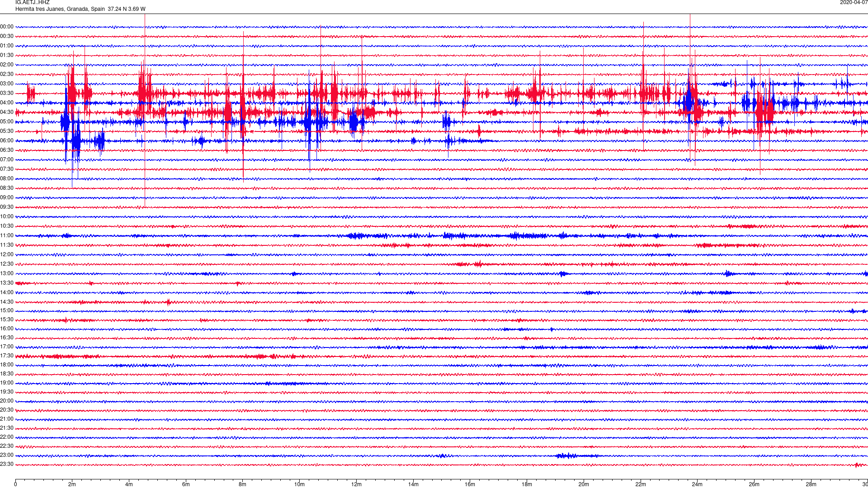Viewport: 868px width, 488px height.
Task: Select the 14:30 time row label
Action: point(7,302)
